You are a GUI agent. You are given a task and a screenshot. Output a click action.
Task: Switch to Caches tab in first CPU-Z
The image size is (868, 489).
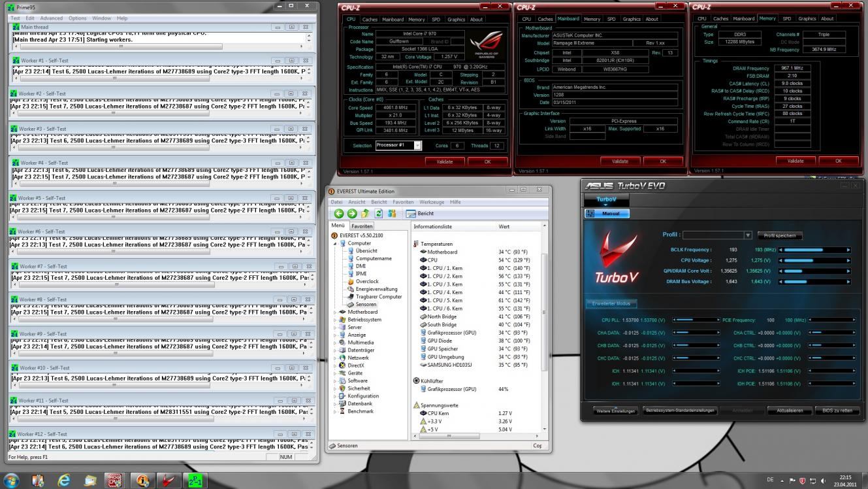click(x=370, y=19)
